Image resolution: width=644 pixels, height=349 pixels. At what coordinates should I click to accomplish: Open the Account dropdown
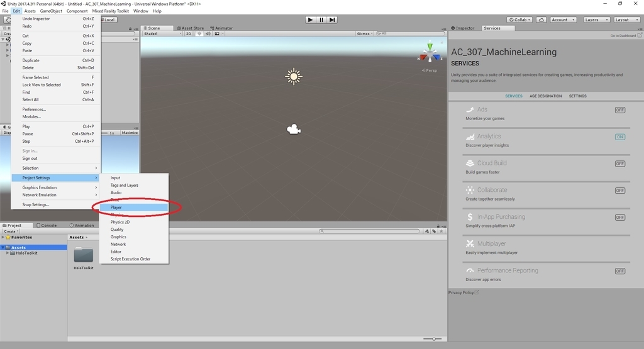pyautogui.click(x=563, y=19)
